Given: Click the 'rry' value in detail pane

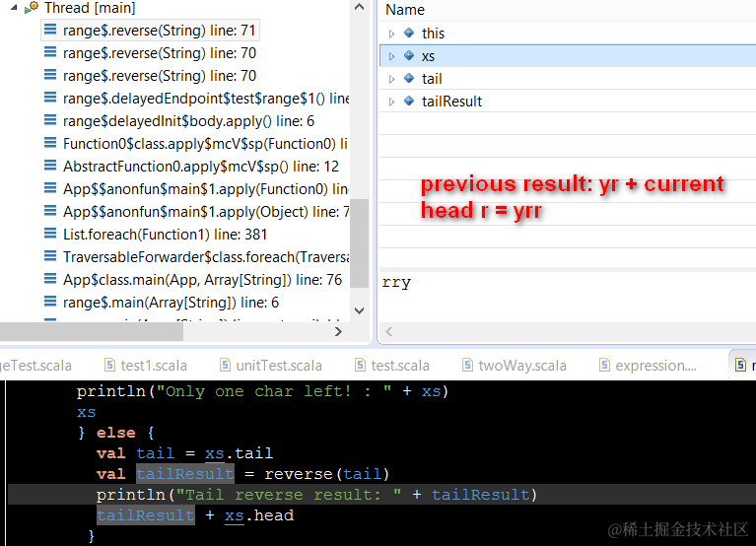Looking at the screenshot, I should pos(396,282).
